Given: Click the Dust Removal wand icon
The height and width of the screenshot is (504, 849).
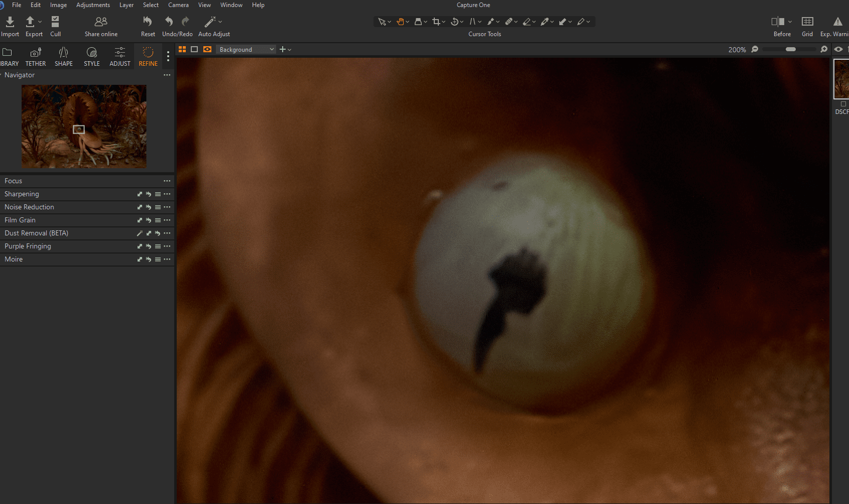Looking at the screenshot, I should [x=140, y=233].
